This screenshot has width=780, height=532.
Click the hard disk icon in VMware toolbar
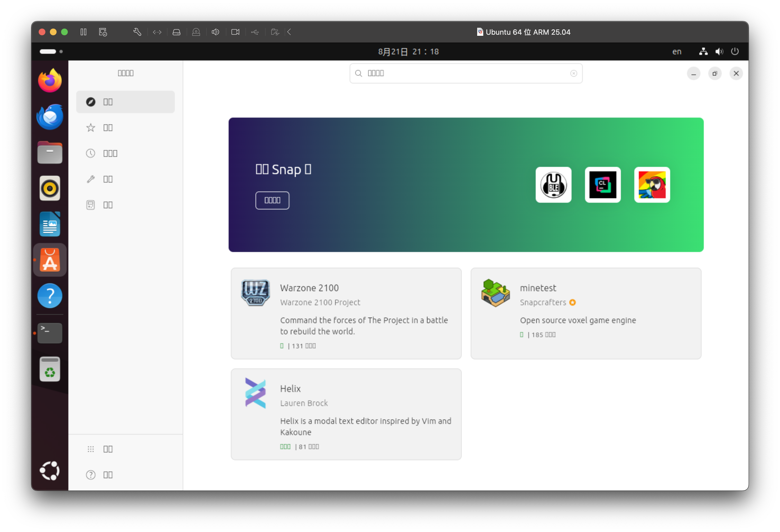(x=177, y=32)
